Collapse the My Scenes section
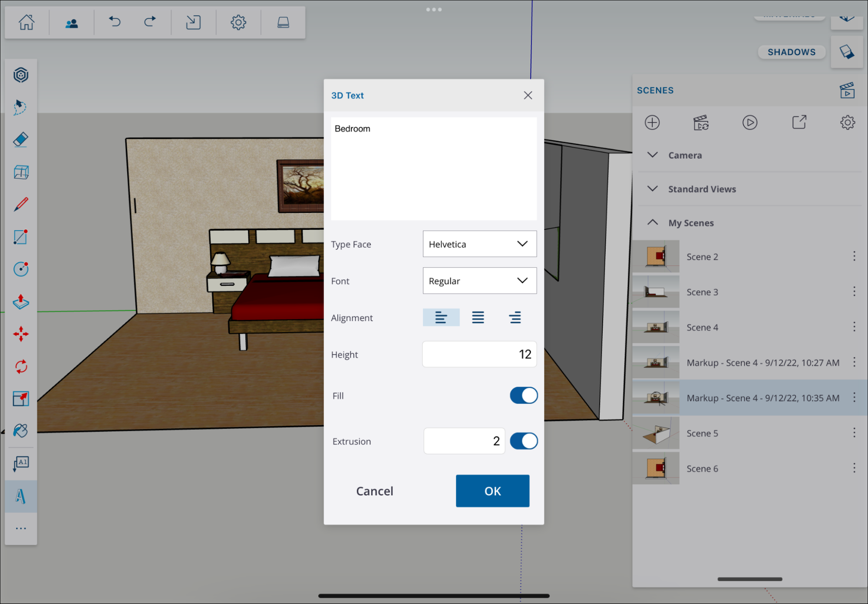Viewport: 868px width, 604px height. click(652, 222)
